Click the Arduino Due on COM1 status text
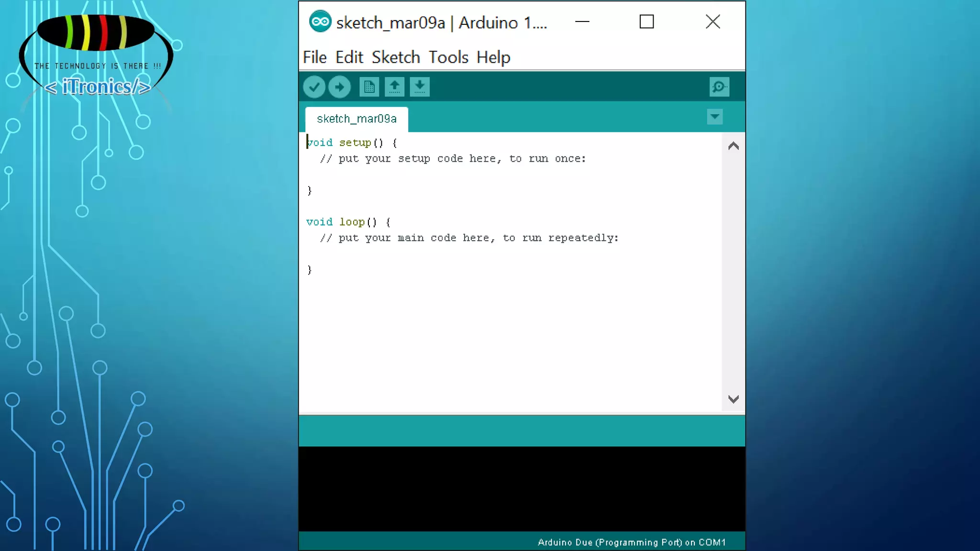The image size is (980, 551). [632, 542]
